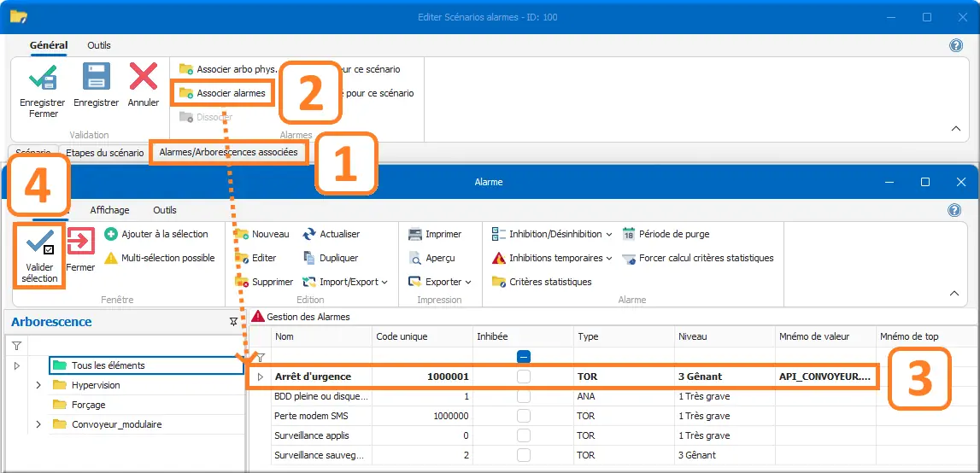Sort by Nom column header
Screen dimensions: 980x473
321,336
